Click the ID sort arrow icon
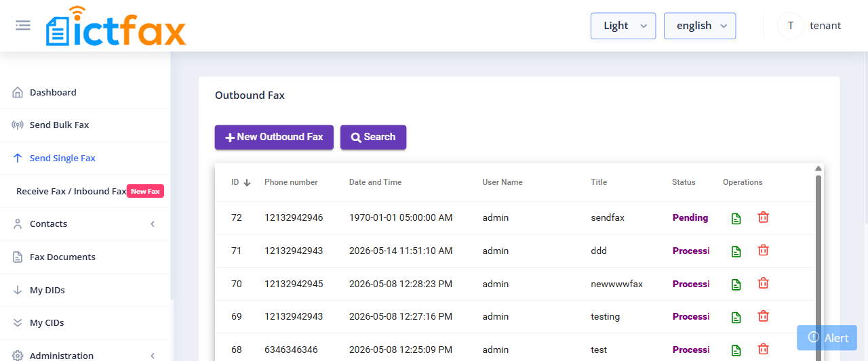Image resolution: width=868 pixels, height=361 pixels. point(247,182)
